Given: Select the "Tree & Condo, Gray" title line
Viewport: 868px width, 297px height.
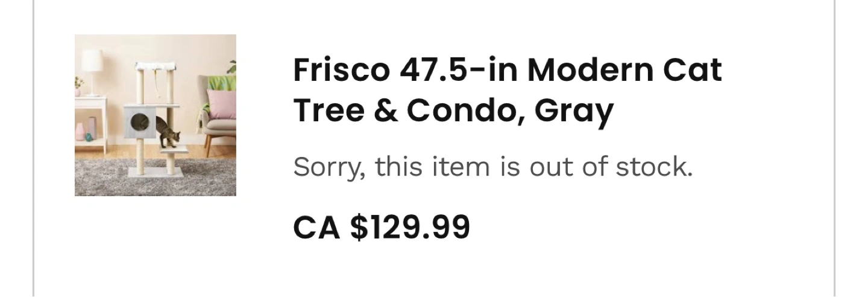Looking at the screenshot, I should pos(453,111).
